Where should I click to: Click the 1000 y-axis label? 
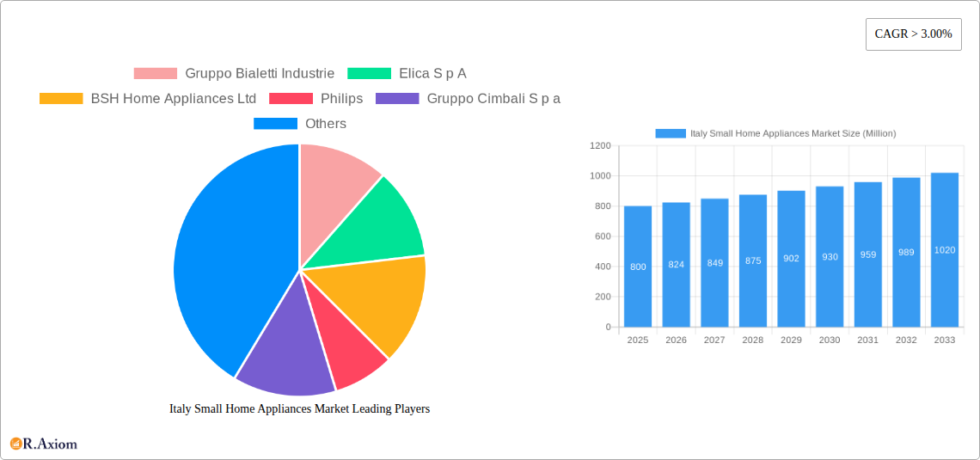(600, 176)
